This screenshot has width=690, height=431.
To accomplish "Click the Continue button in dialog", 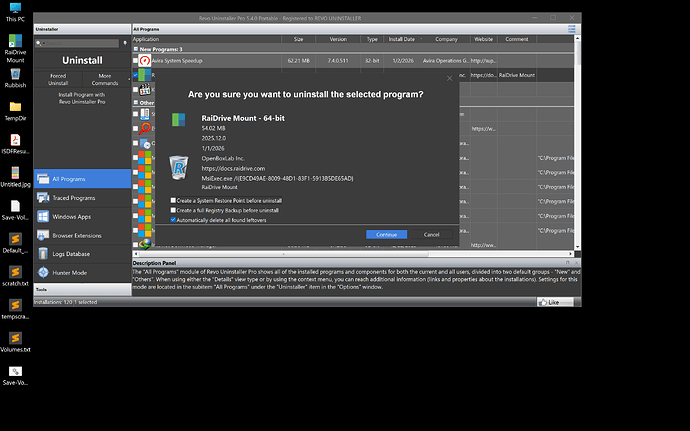I will (x=386, y=234).
